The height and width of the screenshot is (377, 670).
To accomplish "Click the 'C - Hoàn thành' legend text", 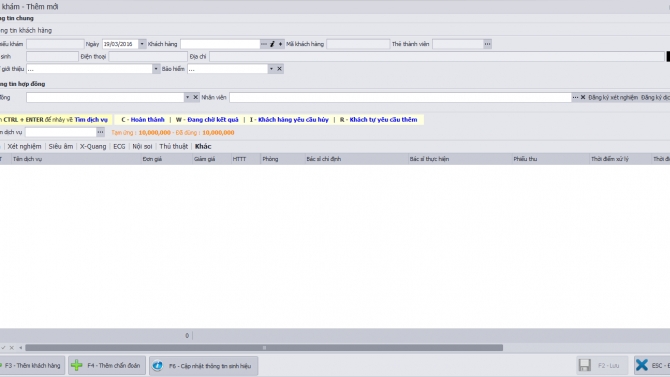I will [x=143, y=120].
